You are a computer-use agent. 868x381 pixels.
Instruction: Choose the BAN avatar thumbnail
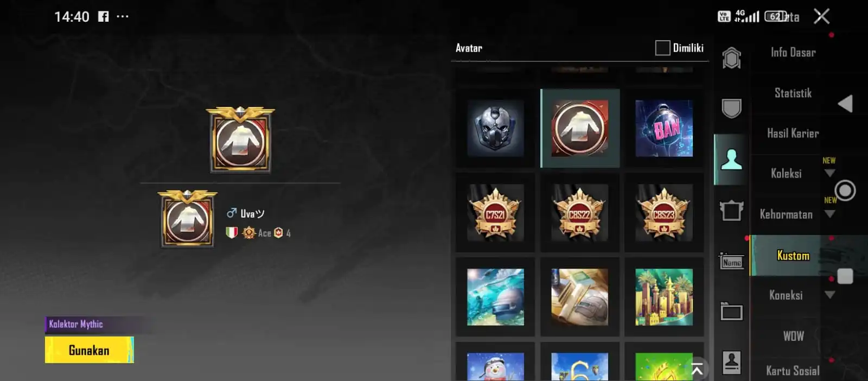click(x=664, y=129)
